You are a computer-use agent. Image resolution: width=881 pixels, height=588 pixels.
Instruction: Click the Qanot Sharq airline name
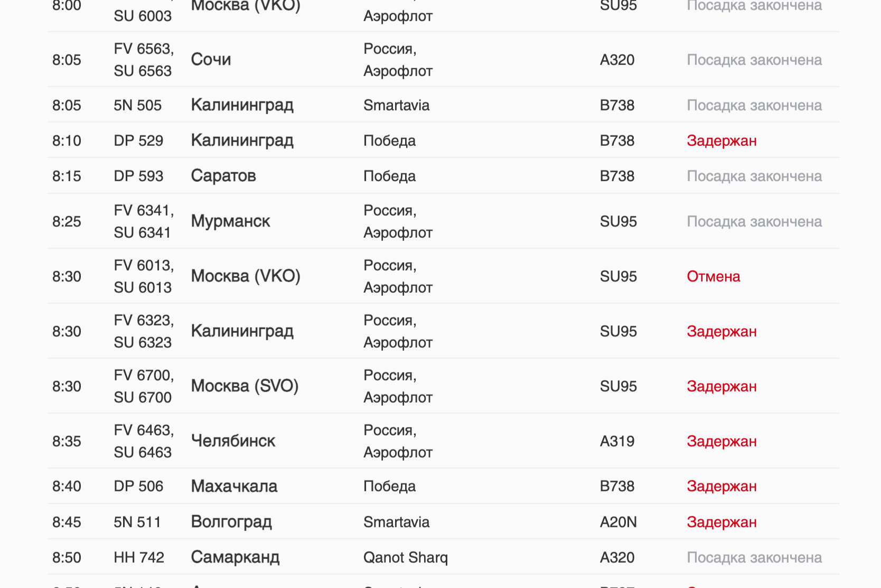(405, 557)
